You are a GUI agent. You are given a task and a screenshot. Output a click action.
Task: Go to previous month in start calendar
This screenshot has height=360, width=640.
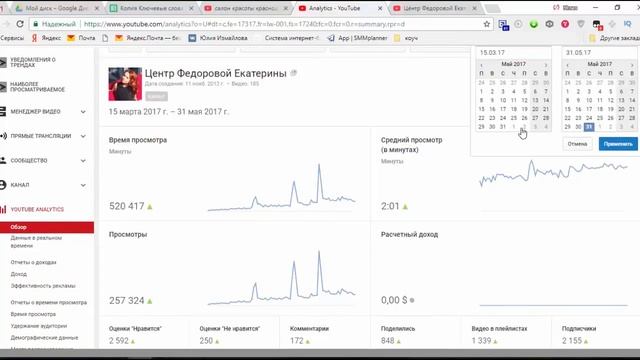coord(482,64)
